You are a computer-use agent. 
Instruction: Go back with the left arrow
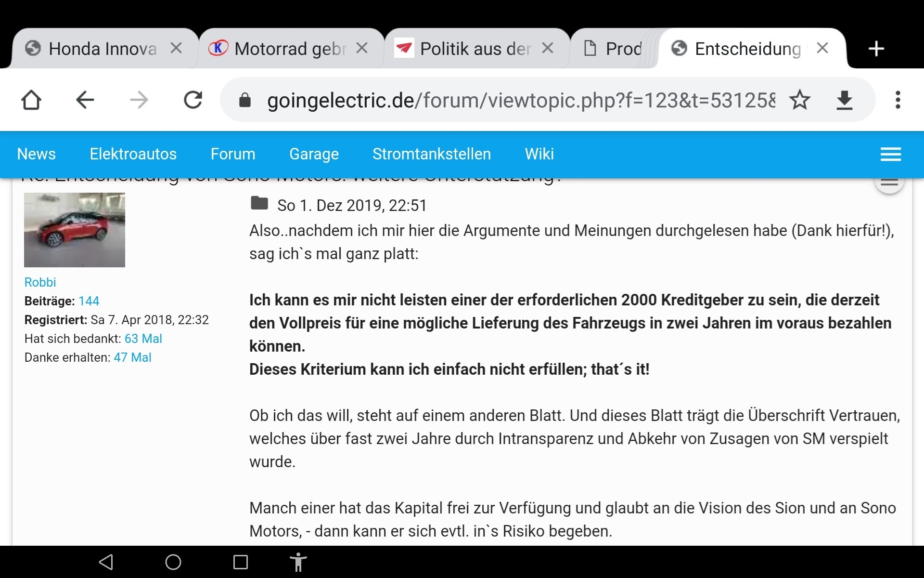click(x=85, y=100)
